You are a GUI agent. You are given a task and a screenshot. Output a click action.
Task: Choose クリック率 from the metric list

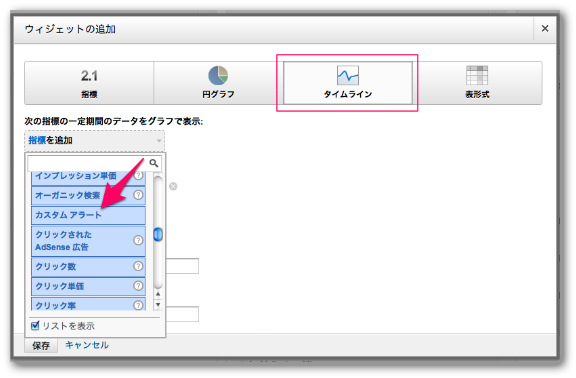(x=89, y=304)
